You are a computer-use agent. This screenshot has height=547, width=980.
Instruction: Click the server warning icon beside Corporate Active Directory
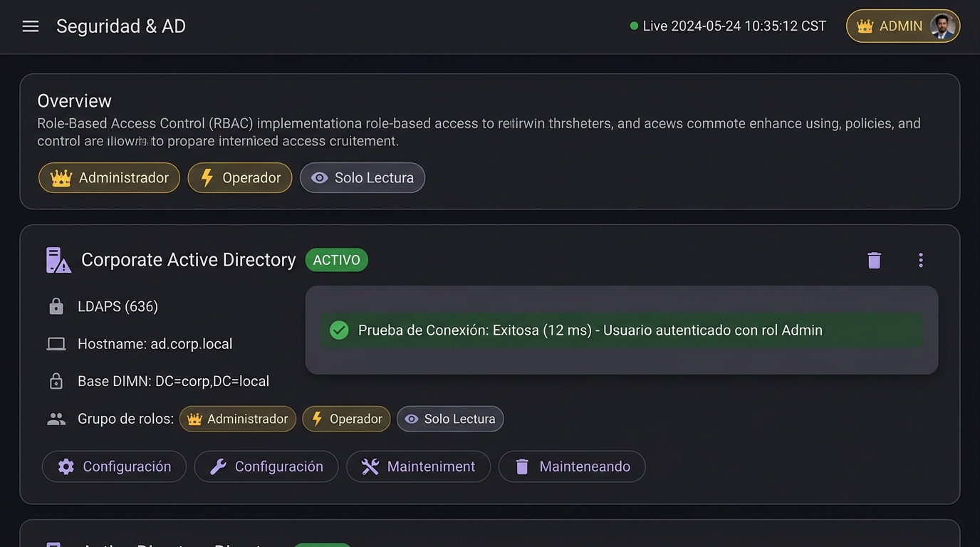58,260
